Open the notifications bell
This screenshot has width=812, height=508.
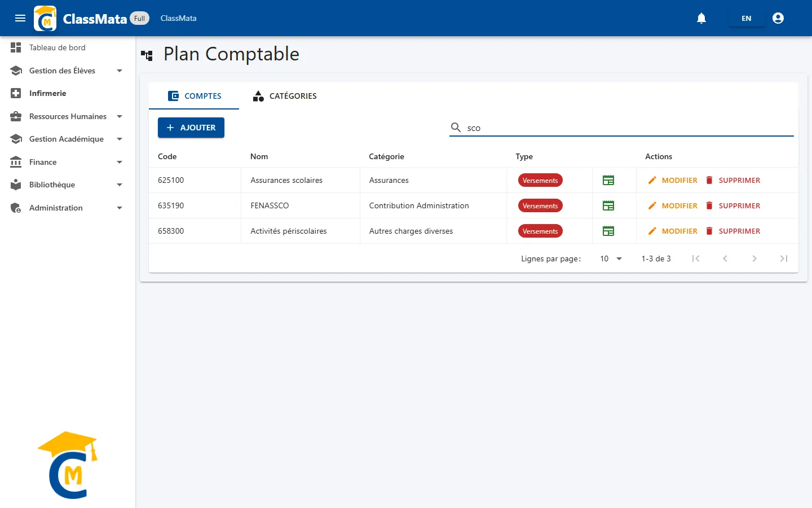click(x=701, y=18)
